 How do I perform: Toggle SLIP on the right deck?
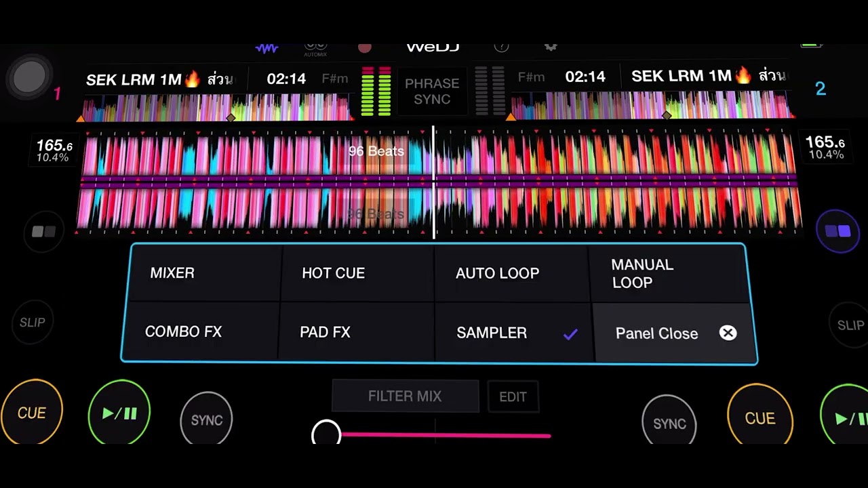(850, 325)
